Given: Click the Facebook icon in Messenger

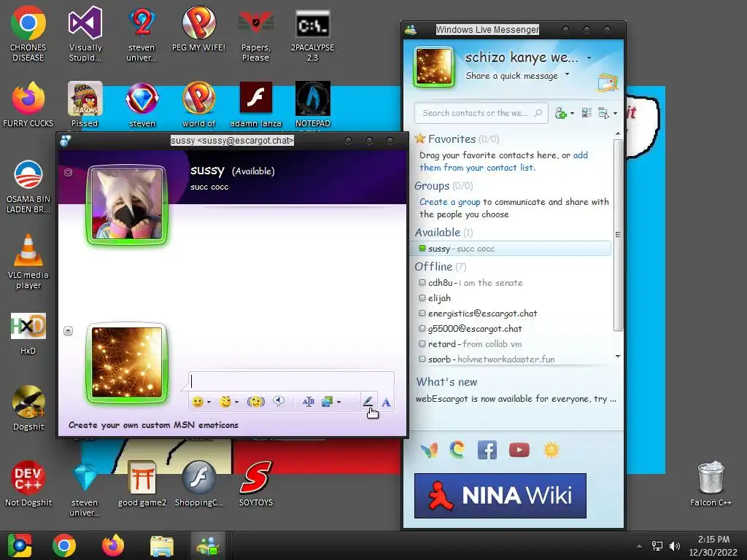Looking at the screenshot, I should (x=487, y=450).
